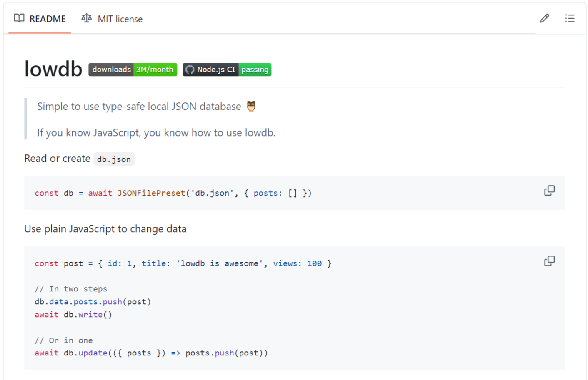Click the 'db.data.posts.push(post)' line
This screenshot has width=588, height=380.
point(93,302)
